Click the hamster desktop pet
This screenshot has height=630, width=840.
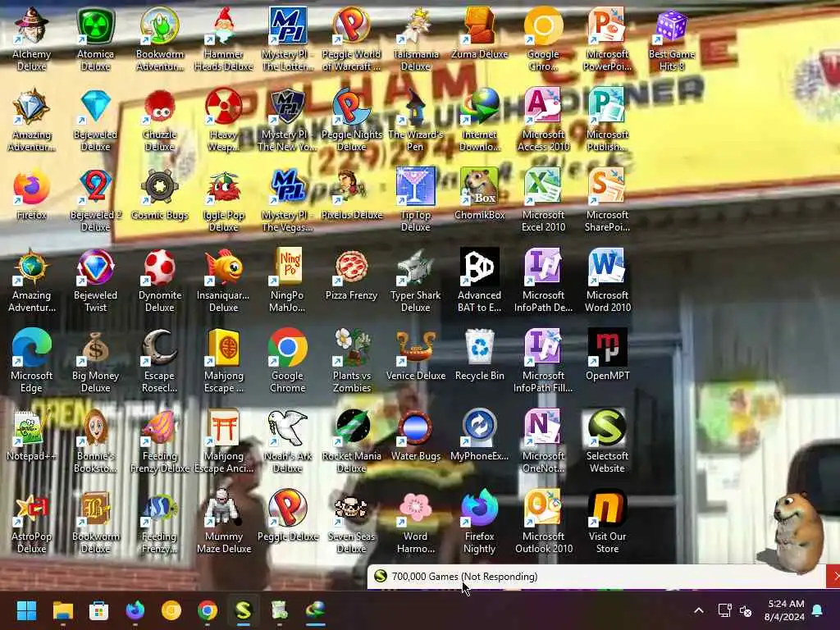pyautogui.click(x=797, y=532)
